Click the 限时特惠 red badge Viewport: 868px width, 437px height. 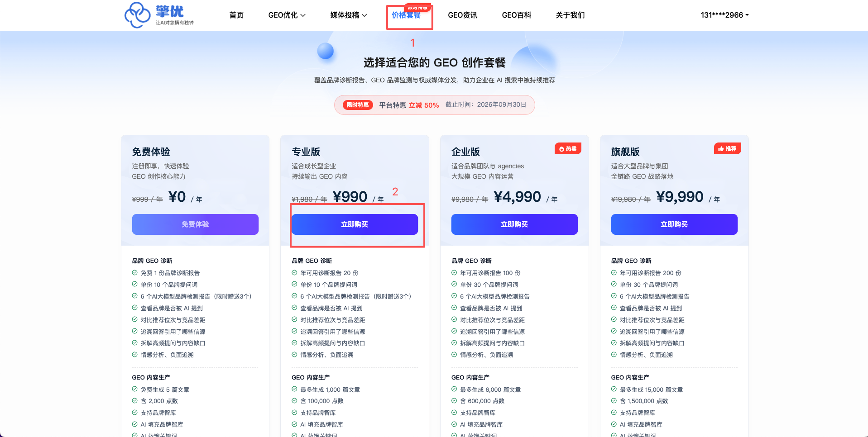click(358, 105)
